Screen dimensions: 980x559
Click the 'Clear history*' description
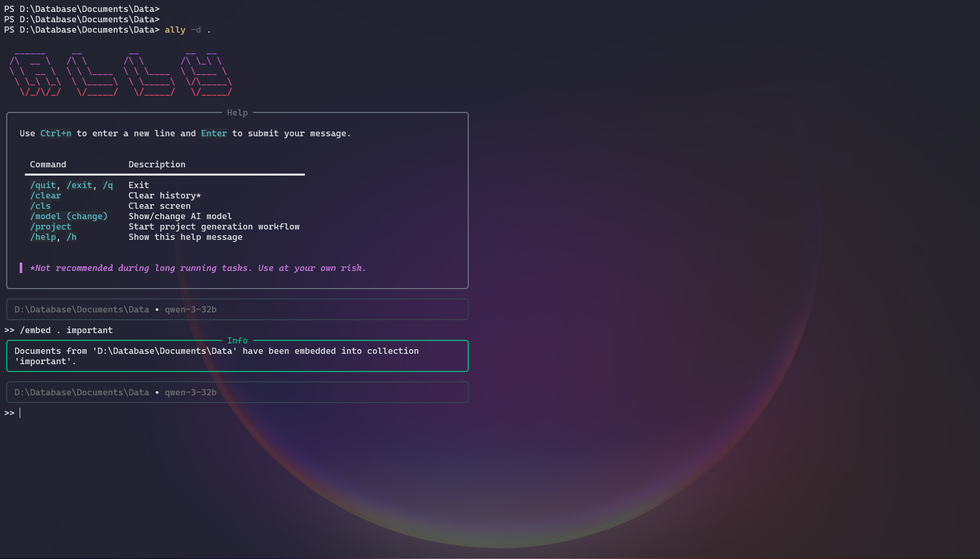[x=164, y=196]
